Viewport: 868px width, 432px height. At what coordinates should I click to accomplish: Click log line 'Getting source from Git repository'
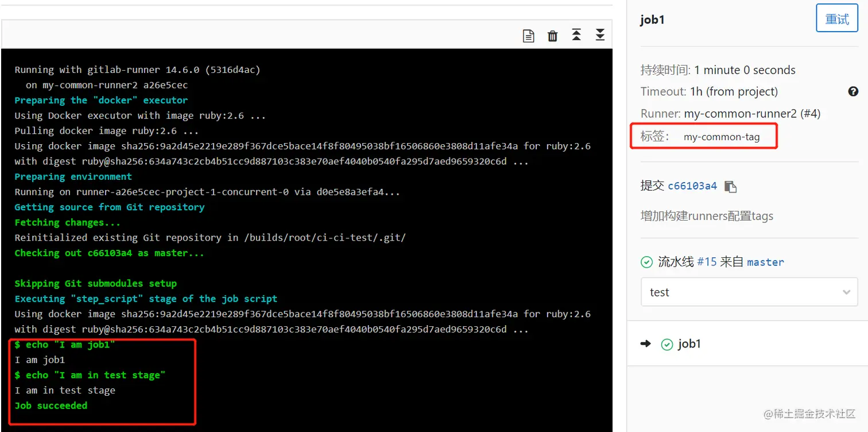110,207
